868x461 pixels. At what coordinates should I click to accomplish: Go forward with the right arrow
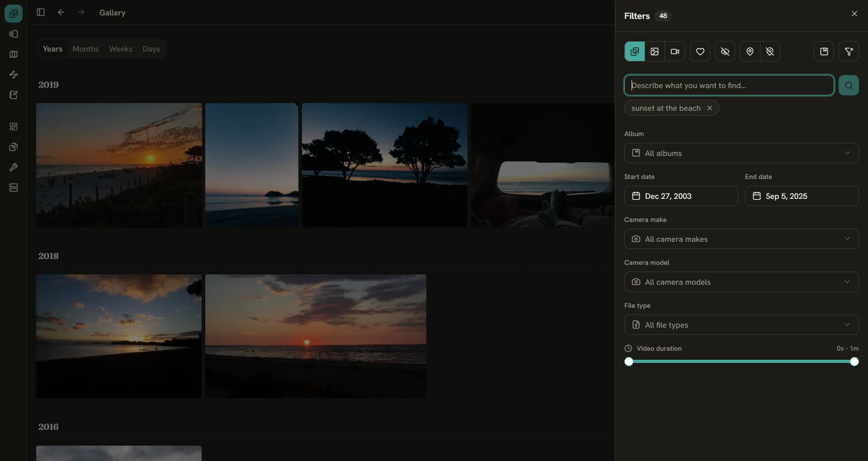point(81,12)
